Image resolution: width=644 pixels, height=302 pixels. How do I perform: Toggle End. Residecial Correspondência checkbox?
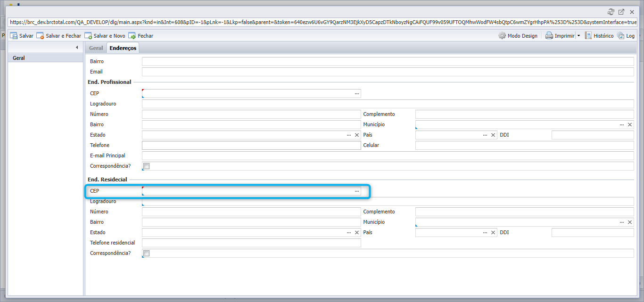click(x=146, y=253)
